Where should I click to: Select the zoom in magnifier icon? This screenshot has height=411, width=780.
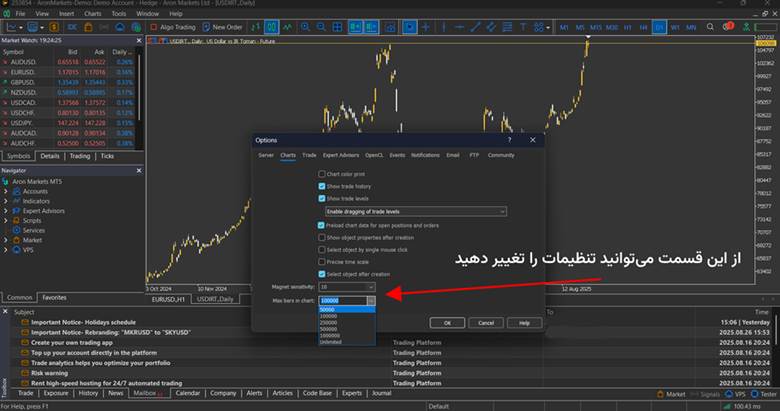[x=305, y=27]
